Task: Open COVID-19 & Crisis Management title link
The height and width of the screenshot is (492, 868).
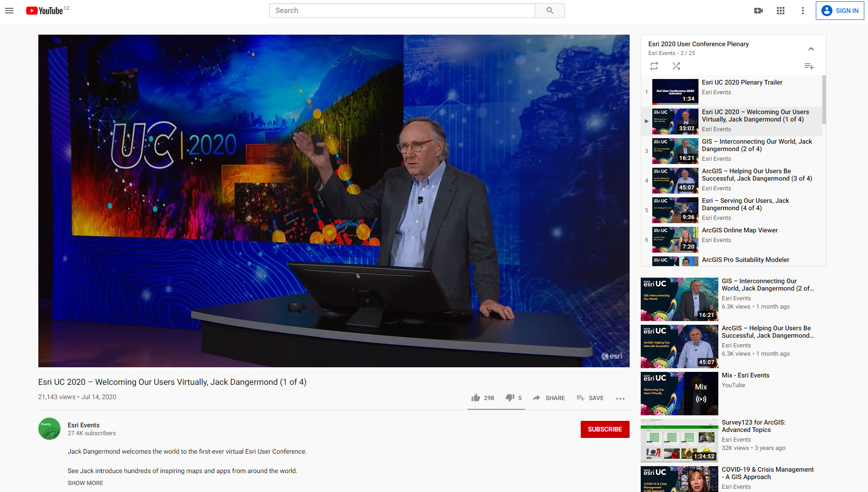Action: pyautogui.click(x=768, y=473)
